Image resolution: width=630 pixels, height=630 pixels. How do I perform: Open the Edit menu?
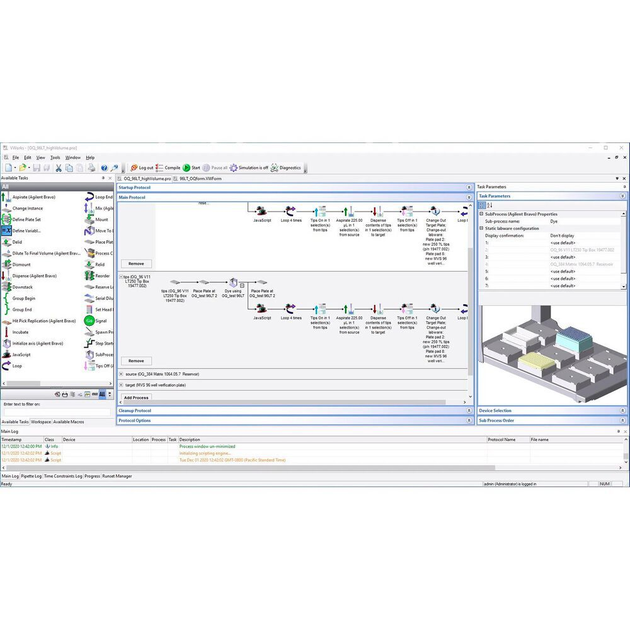[27, 158]
